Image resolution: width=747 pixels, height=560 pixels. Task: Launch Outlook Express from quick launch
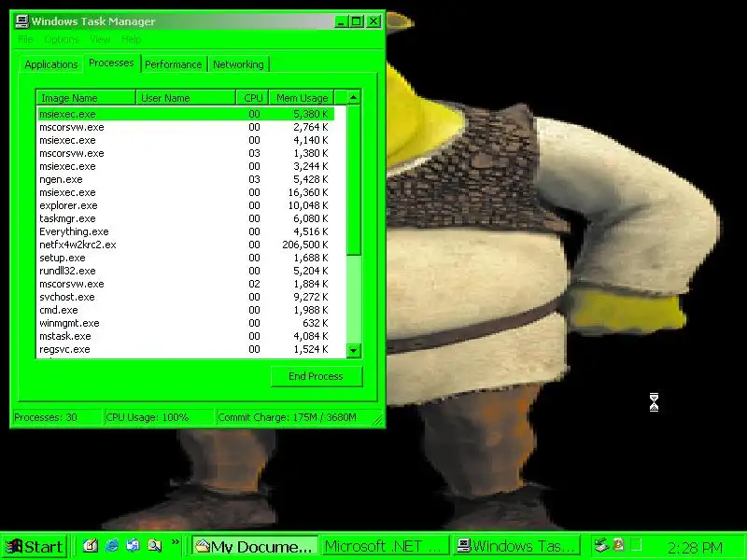[133, 545]
